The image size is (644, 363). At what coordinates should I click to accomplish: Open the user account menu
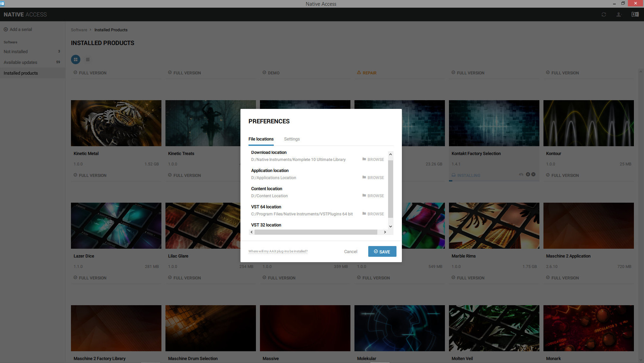619,14
